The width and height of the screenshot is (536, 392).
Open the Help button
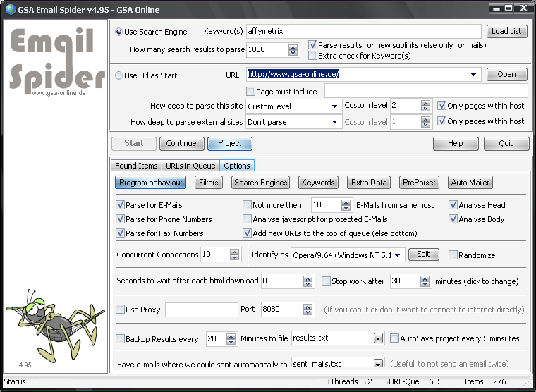pyautogui.click(x=456, y=144)
